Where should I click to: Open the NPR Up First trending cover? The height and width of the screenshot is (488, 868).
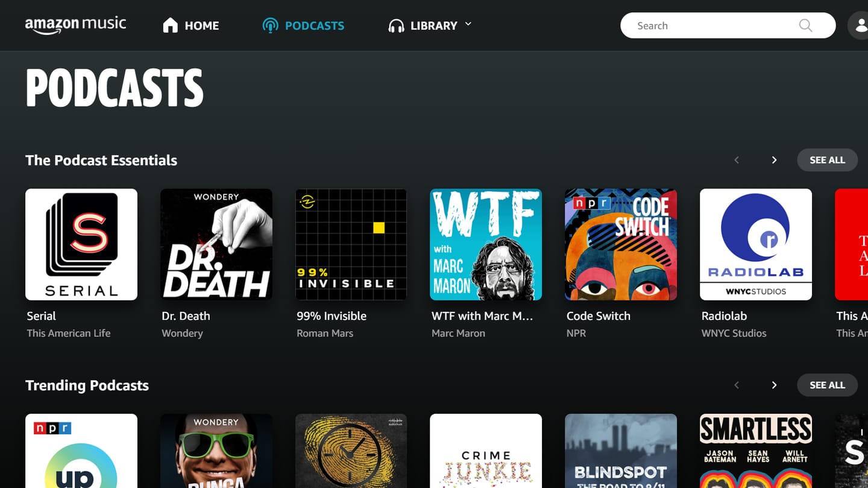[x=81, y=451]
